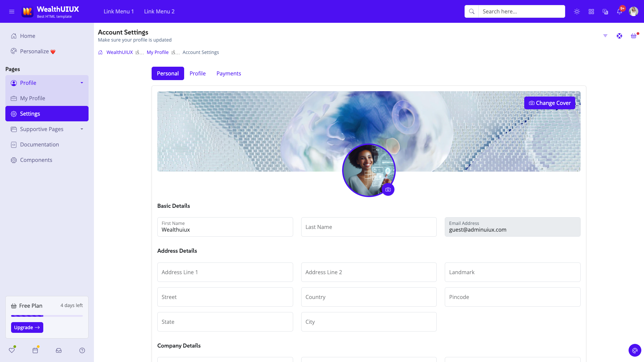Switch to the Payments tab
This screenshot has width=644, height=362.
coord(228,73)
